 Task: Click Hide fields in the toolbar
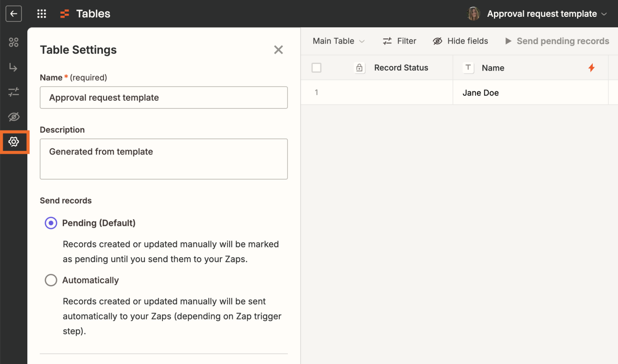[x=460, y=41]
